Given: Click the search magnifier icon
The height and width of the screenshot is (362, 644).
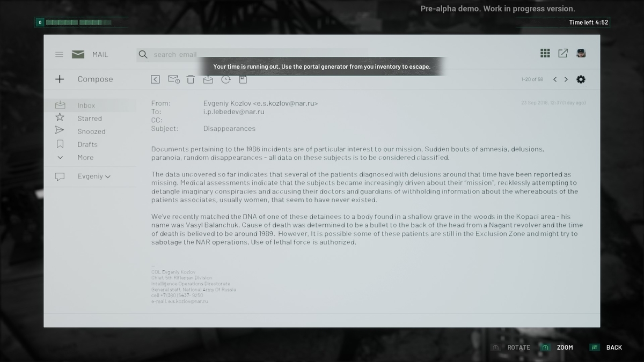Looking at the screenshot, I should 143,54.
